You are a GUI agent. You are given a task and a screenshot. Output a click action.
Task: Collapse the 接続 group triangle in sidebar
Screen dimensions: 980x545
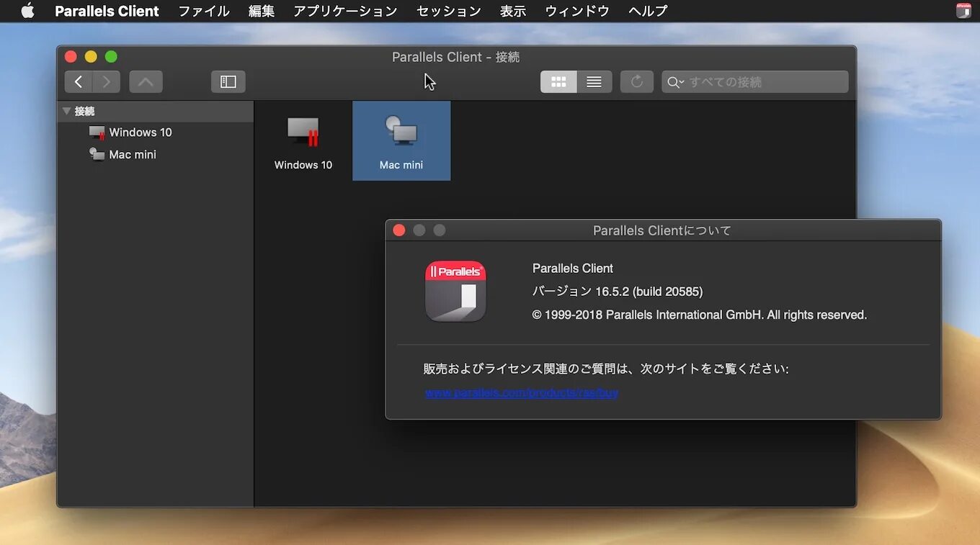pyautogui.click(x=67, y=112)
